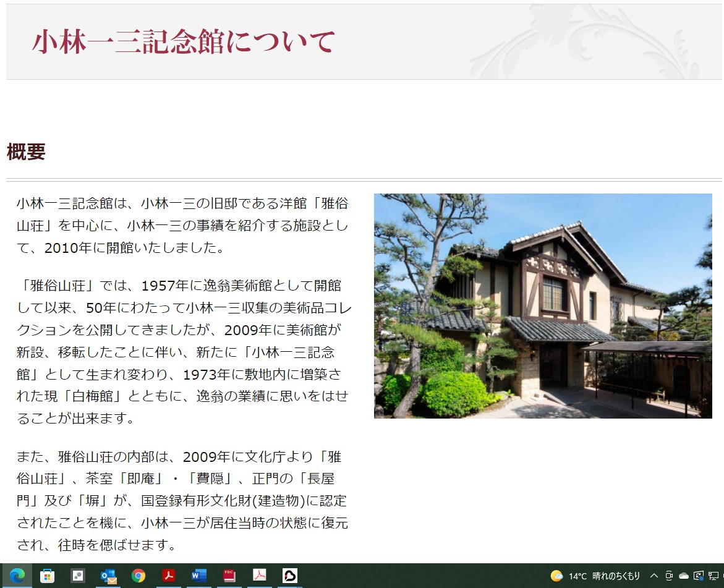Open the OneDrive cloud tray icon
The height and width of the screenshot is (588, 724).
tap(684, 576)
